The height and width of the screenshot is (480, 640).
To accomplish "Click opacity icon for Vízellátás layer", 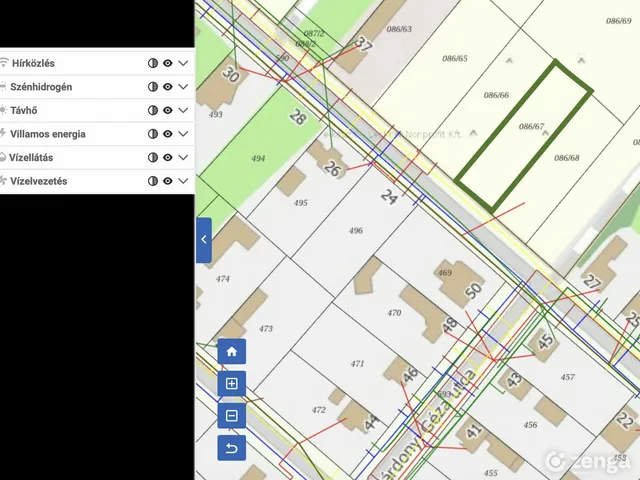I will (x=153, y=158).
